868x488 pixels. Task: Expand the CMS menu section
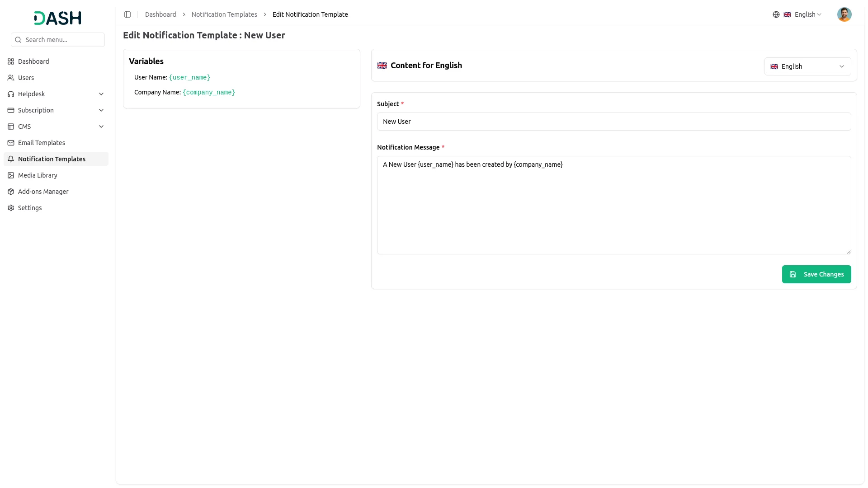click(101, 127)
